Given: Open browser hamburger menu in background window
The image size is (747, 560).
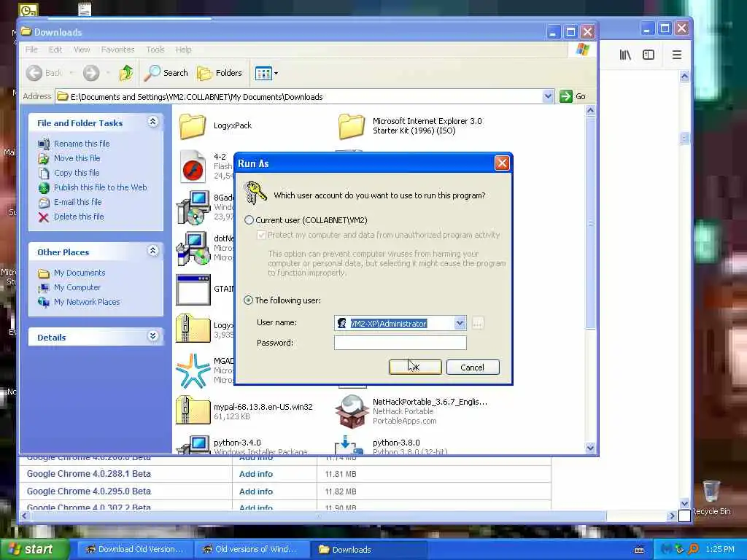Looking at the screenshot, I should [676, 55].
